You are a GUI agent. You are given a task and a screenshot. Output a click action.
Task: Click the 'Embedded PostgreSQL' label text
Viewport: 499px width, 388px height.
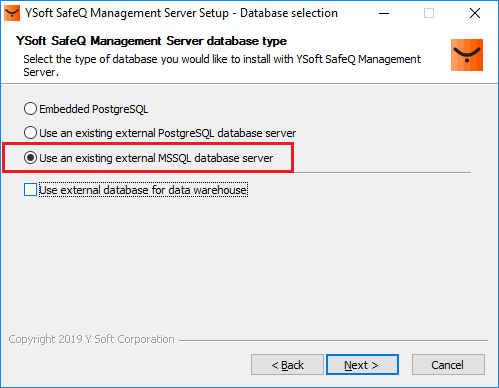tap(94, 109)
